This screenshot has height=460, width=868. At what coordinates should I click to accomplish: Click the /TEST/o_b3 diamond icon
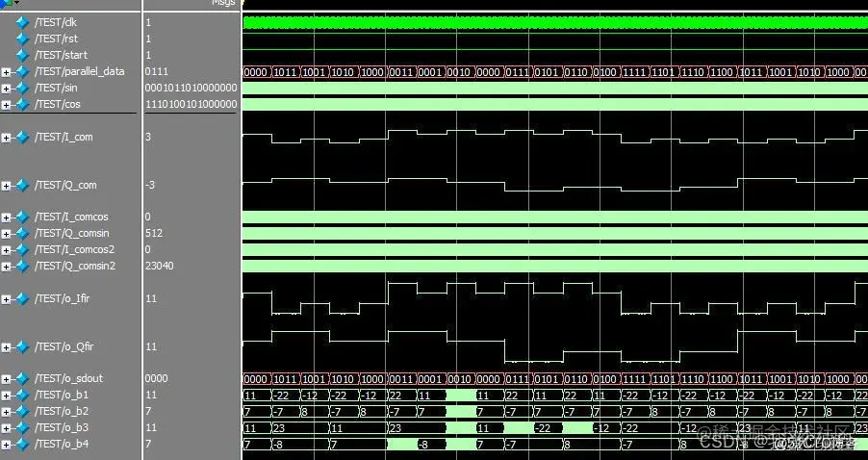click(x=22, y=427)
